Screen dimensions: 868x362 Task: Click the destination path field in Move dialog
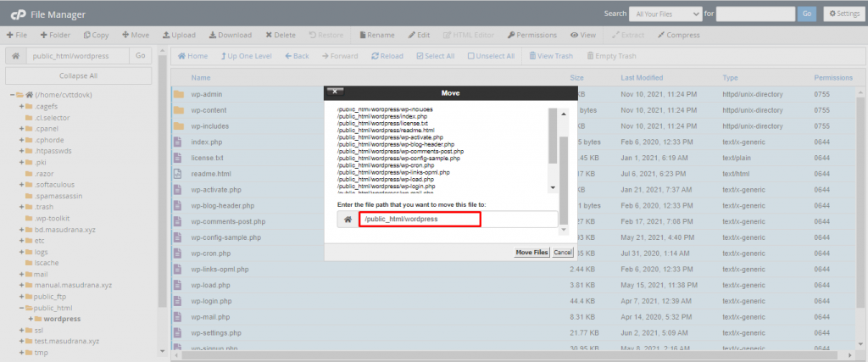(x=459, y=220)
